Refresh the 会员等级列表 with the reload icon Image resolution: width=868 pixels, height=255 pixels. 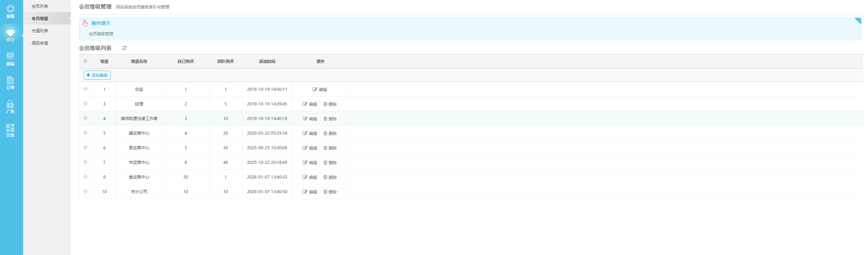pos(124,48)
